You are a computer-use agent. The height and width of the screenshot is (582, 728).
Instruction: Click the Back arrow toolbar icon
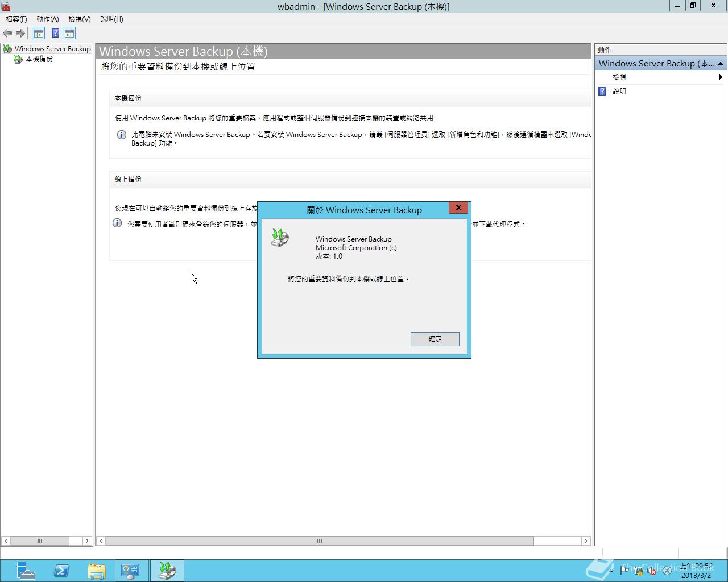coord(7,34)
